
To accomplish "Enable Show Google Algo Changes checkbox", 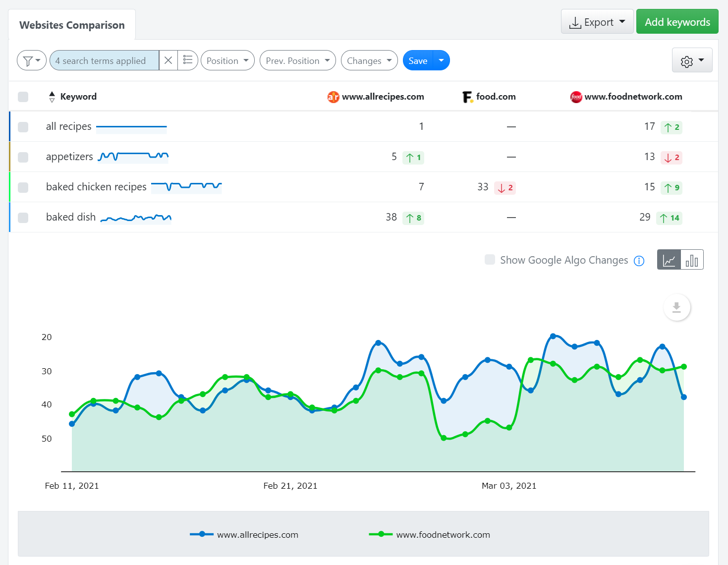I will 490,260.
